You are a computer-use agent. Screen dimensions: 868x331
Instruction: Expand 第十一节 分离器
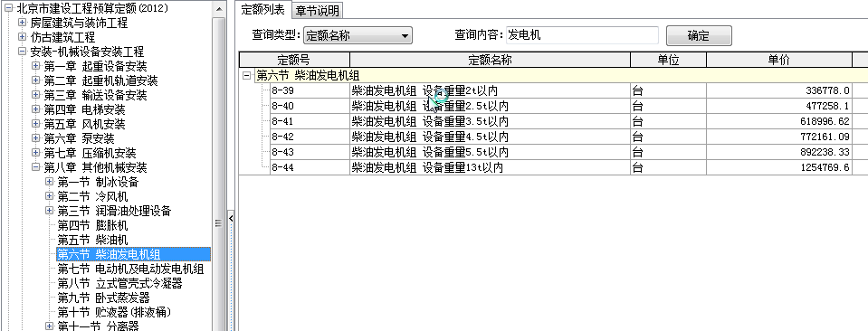click(49, 326)
